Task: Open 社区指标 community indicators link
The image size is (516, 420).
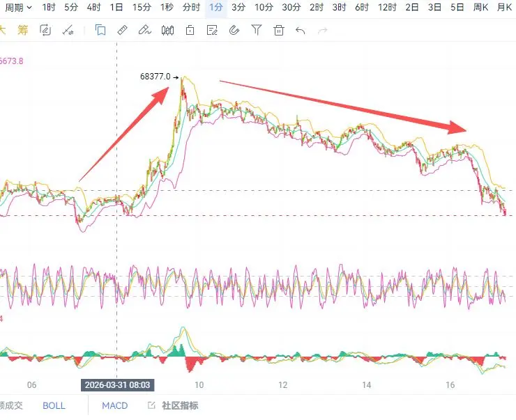Action: pos(174,405)
